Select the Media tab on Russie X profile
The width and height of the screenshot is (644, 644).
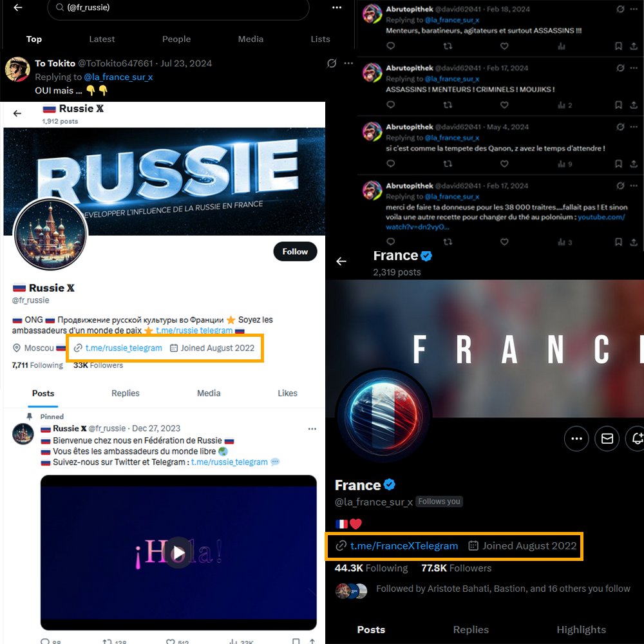[x=209, y=393]
